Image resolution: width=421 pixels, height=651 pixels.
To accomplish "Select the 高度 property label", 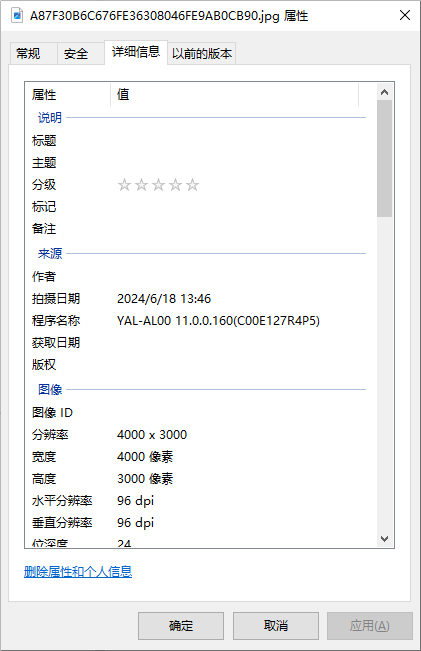I will (x=44, y=479).
